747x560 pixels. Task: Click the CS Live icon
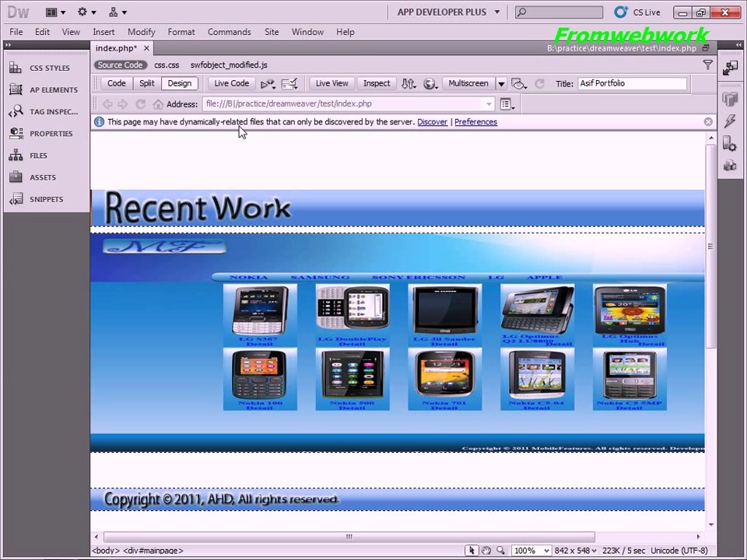tap(621, 12)
